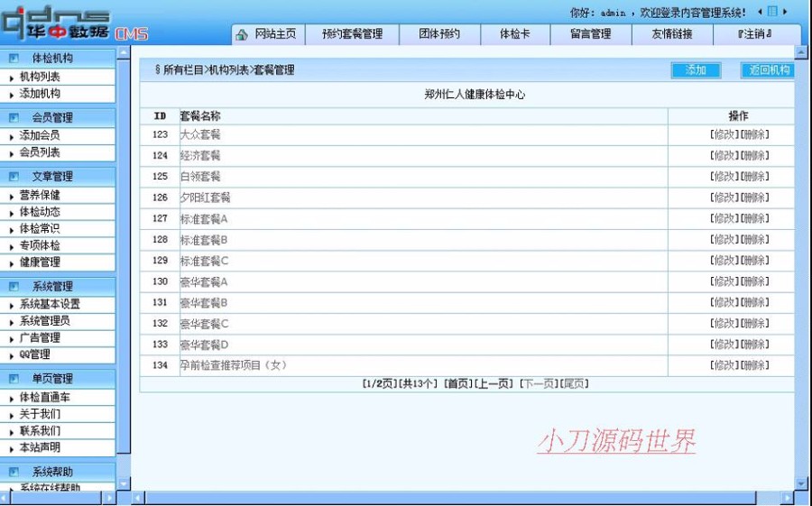The height and width of the screenshot is (506, 812).
Task: Click the 会员管理 section header icon
Action: pos(14,117)
